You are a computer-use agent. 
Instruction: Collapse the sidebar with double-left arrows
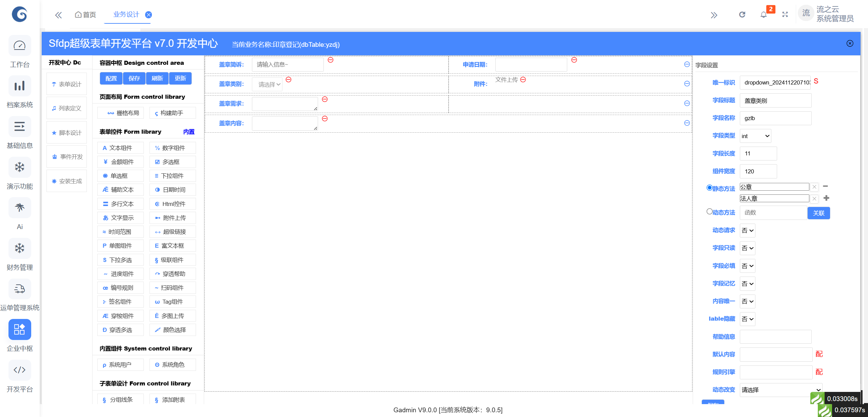tap(58, 15)
